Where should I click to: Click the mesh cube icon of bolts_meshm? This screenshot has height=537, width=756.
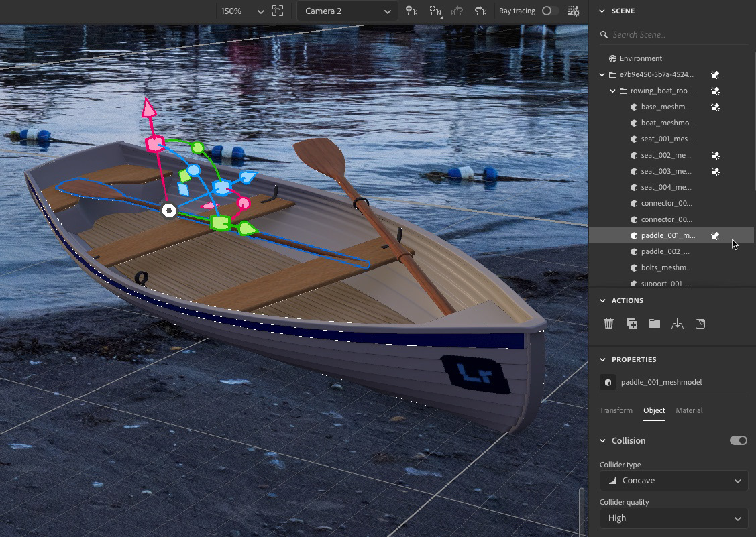point(634,267)
